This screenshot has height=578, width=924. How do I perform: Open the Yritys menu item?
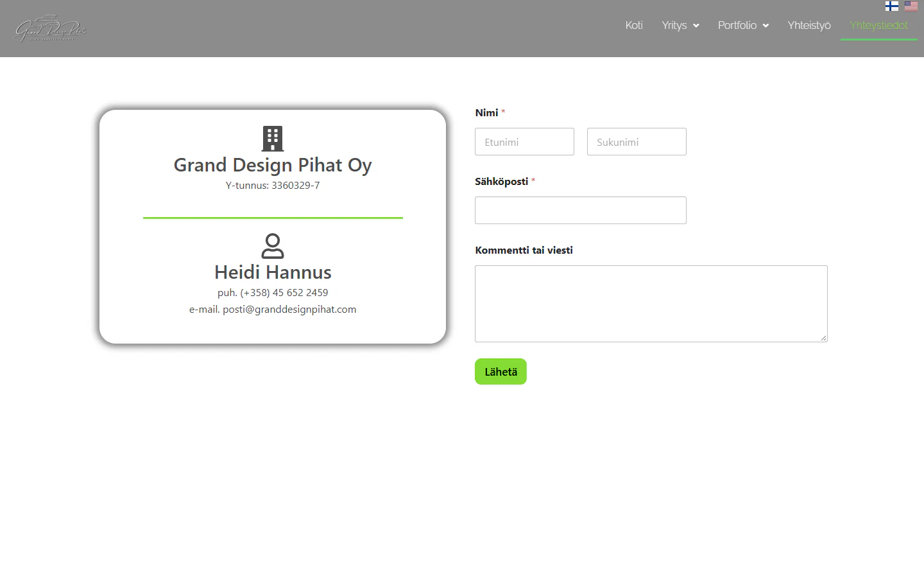[674, 25]
